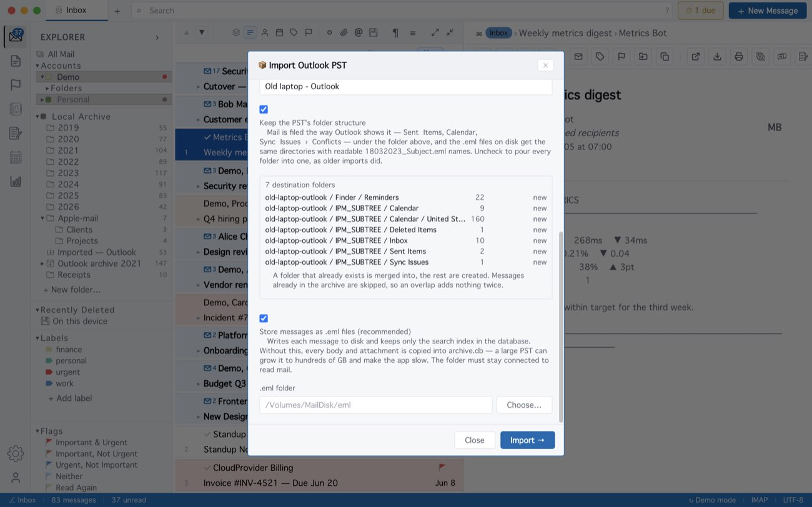Click the calendar date filter icon
Screen dimensions: 812x507
pyautogui.click(x=279, y=32)
